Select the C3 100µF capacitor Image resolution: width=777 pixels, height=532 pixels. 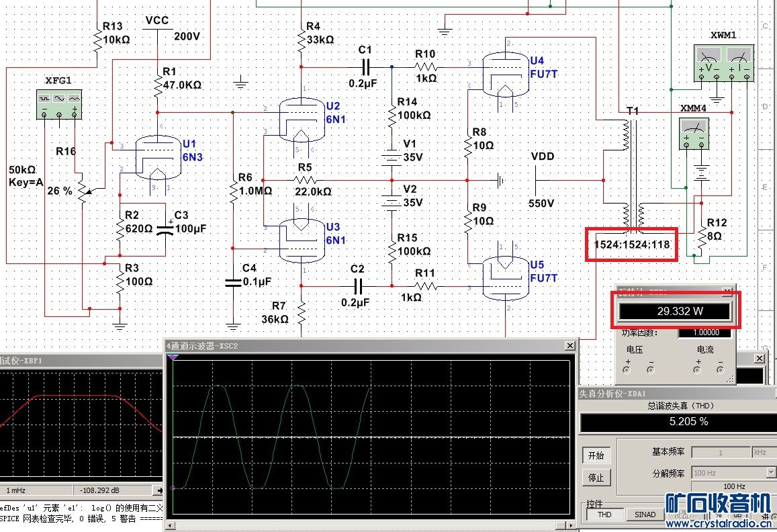[165, 229]
